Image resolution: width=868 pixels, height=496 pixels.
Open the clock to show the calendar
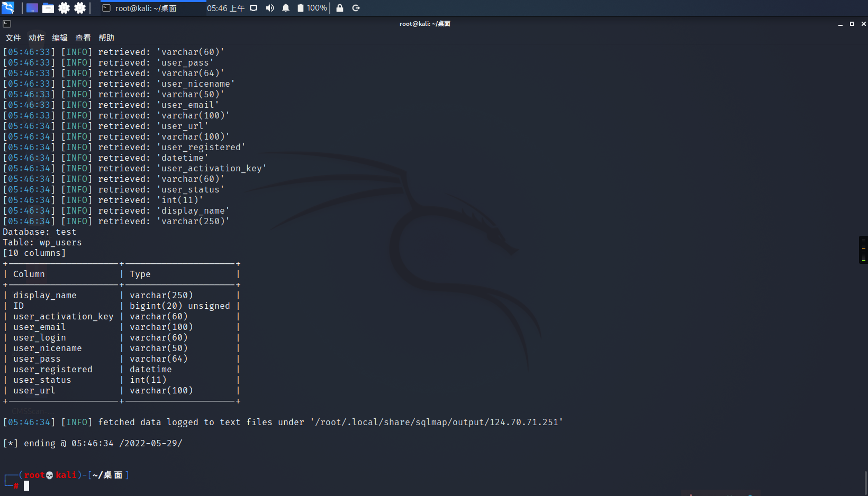227,8
